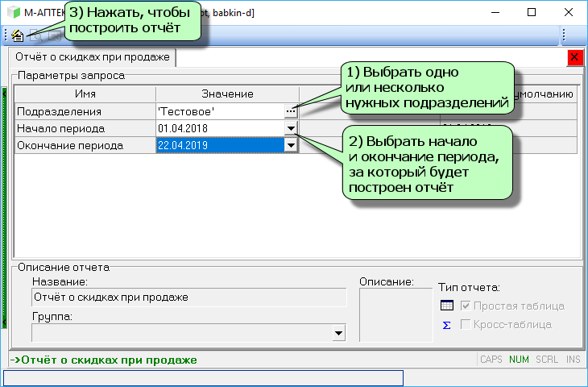The height and width of the screenshot is (387, 588).
Task: Open Подразделения selection with ellipsis button
Action: [x=291, y=111]
